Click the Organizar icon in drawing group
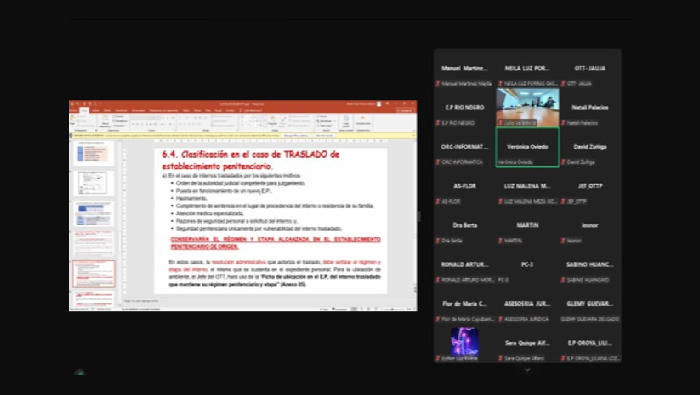Image resolution: width=700 pixels, height=395 pixels. (x=272, y=121)
